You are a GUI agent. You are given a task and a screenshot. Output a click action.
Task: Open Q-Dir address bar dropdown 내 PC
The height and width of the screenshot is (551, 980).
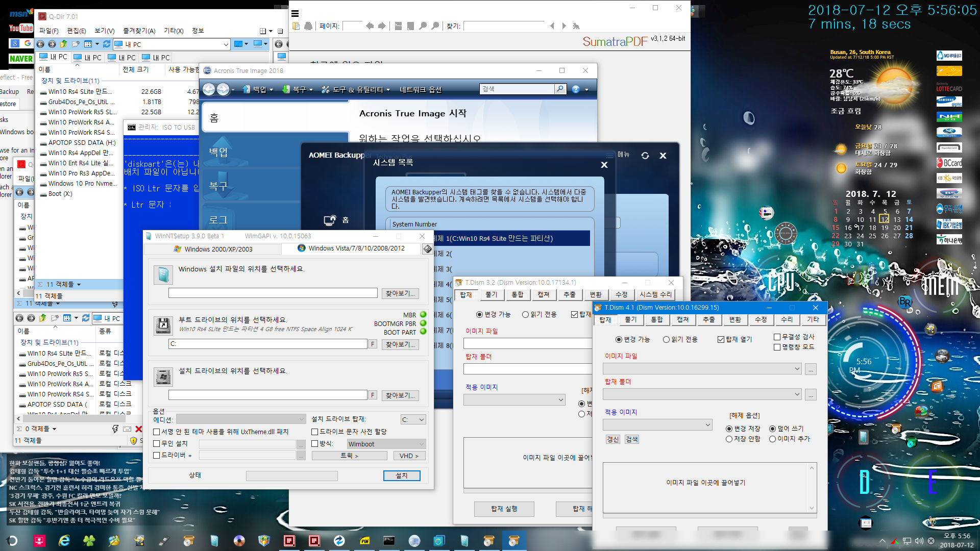point(226,44)
